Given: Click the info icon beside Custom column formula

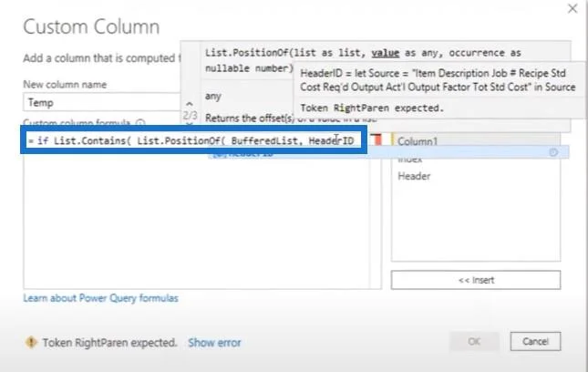Looking at the screenshot, I should [140, 122].
